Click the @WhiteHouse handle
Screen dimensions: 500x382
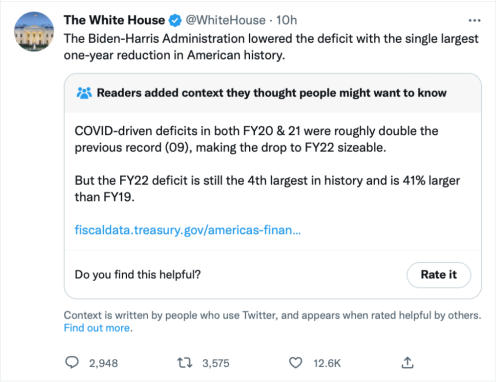225,20
